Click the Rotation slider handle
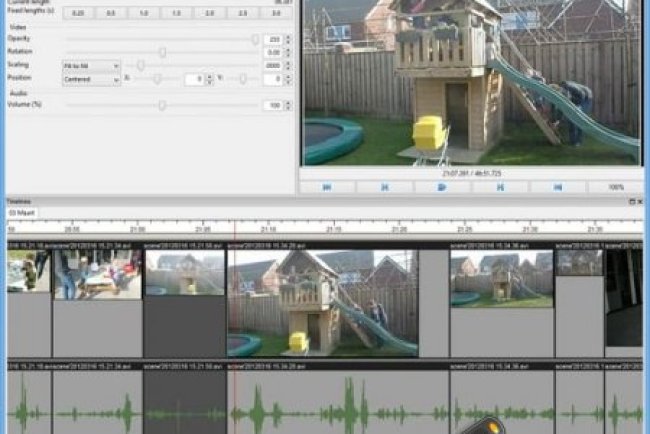Image resolution: width=650 pixels, height=434 pixels. pos(162,52)
